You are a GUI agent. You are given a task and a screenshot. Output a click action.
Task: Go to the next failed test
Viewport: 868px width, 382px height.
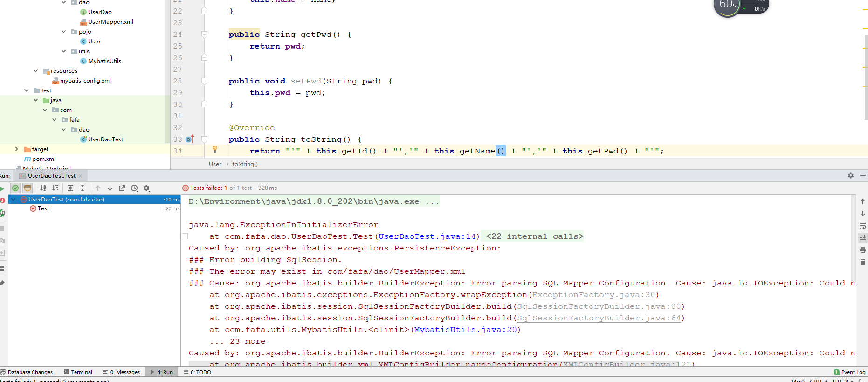[110, 188]
